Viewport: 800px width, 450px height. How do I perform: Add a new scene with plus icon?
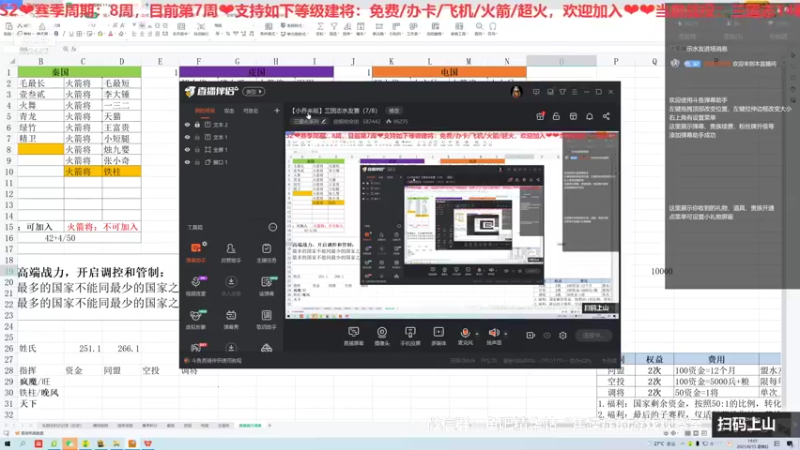(x=277, y=110)
